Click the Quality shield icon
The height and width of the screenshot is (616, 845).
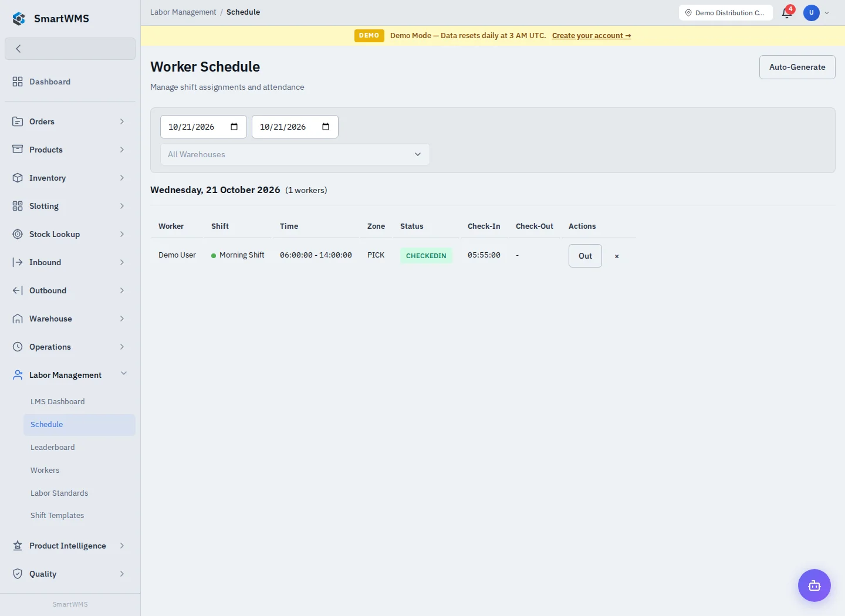pos(18,574)
